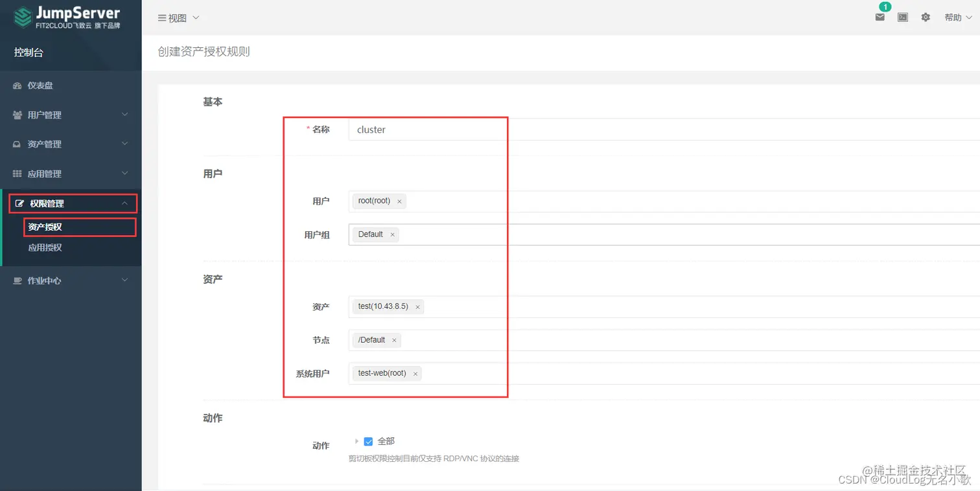Expand the 应用管理 sidebar menu
Viewport: 980px width, 491px height.
71,174
